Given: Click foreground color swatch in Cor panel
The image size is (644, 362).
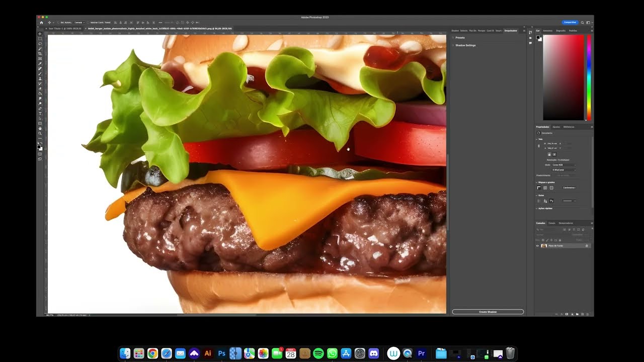Looking at the screenshot, I should 538,38.
